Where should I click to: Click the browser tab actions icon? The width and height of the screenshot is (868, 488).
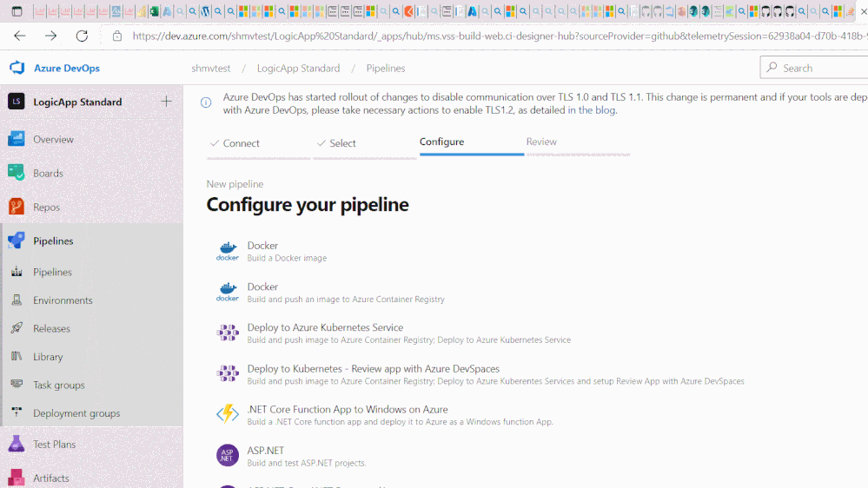coord(17,11)
